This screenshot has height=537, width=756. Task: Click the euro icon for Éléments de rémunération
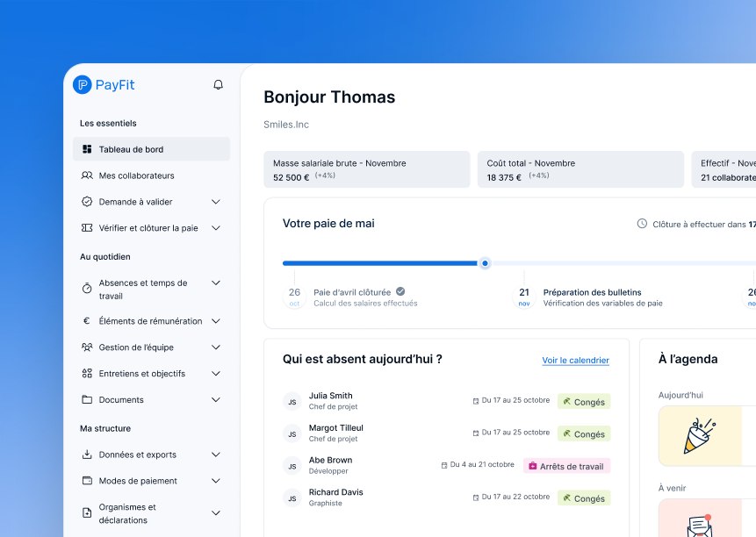(x=87, y=321)
